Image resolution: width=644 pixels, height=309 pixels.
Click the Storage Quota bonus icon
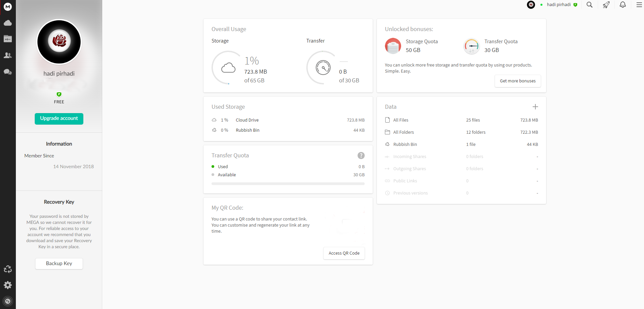click(393, 46)
